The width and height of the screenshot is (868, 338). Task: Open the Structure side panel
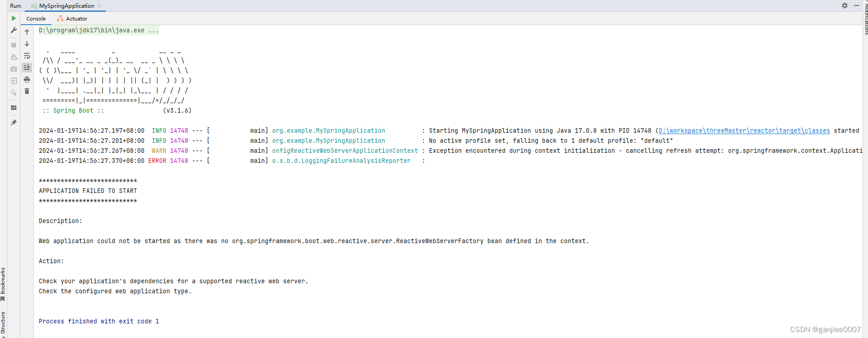coord(3,324)
